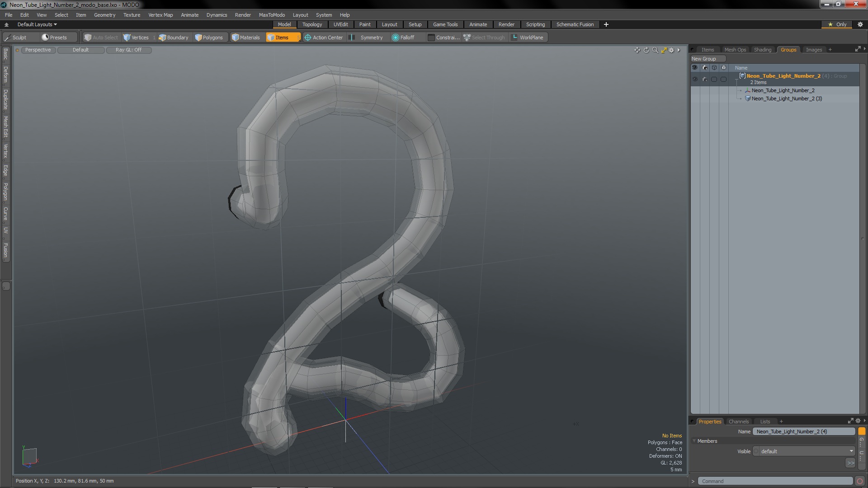
Task: Toggle the Only star button
Action: point(837,24)
